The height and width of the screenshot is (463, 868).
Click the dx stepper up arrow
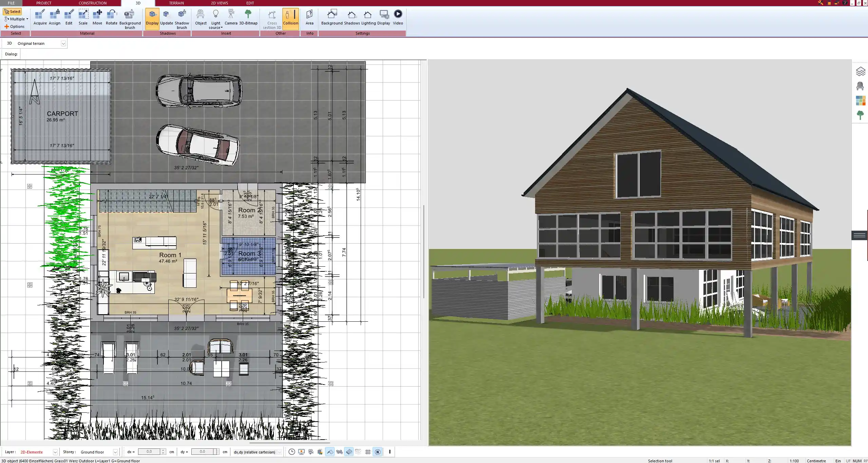(163, 450)
